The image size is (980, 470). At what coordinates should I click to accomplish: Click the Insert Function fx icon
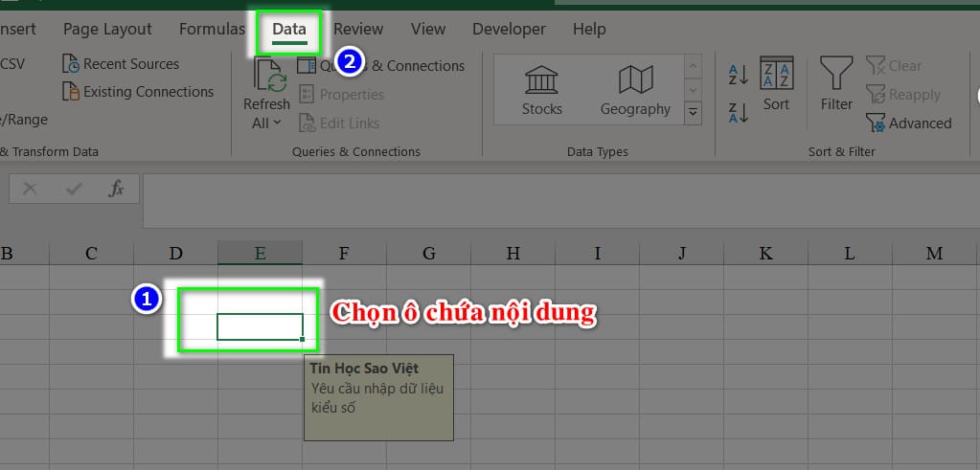(116, 190)
